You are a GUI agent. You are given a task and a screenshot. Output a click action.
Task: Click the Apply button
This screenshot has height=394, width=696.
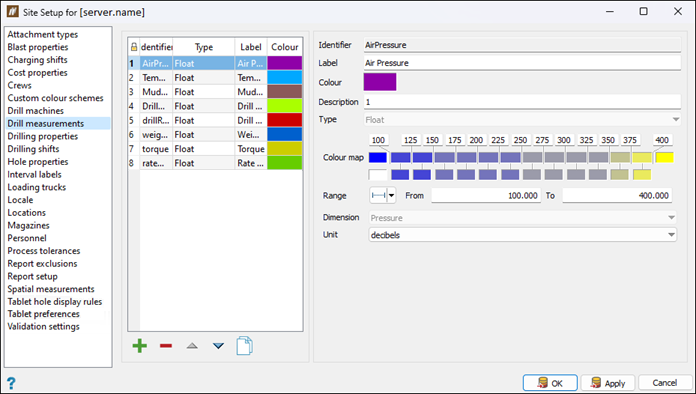[x=609, y=383]
